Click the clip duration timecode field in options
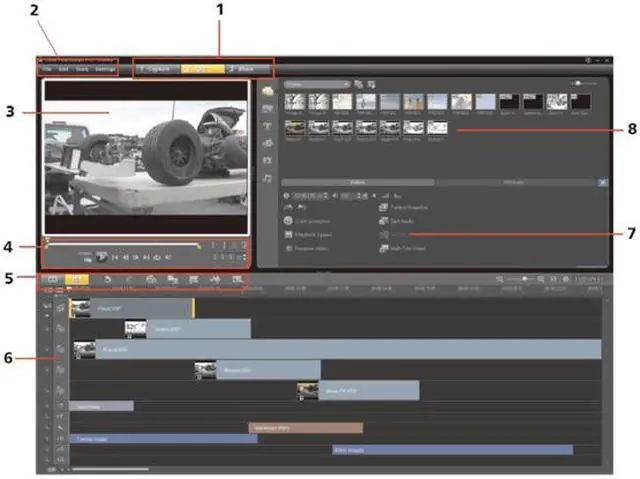This screenshot has height=479, width=640. tap(310, 196)
